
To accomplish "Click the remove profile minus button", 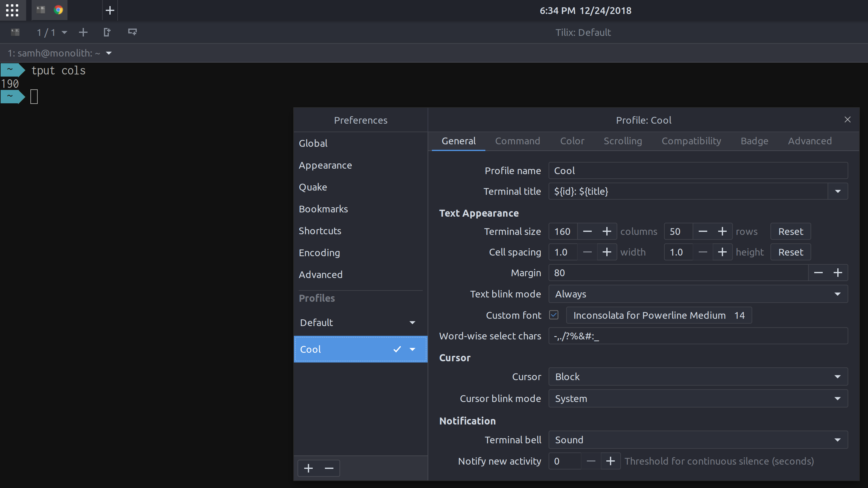I will point(329,468).
